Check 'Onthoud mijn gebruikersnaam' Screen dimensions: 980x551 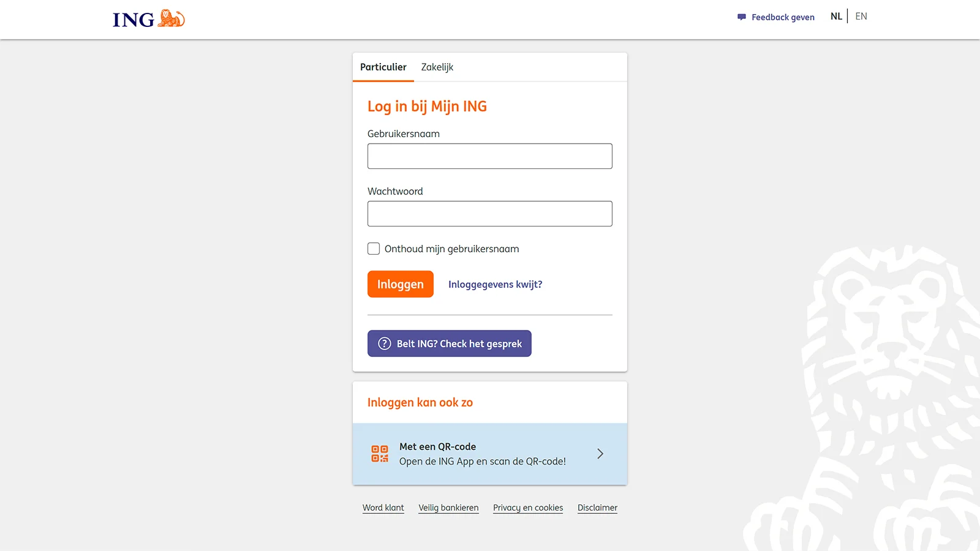374,249
